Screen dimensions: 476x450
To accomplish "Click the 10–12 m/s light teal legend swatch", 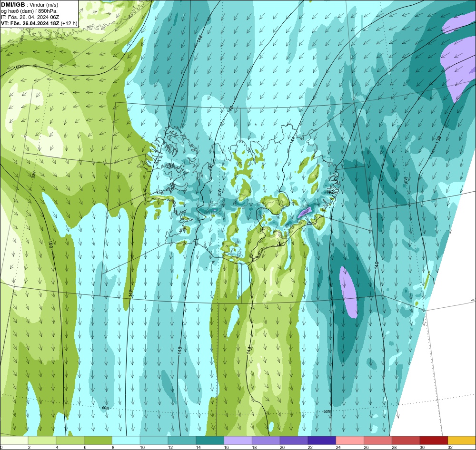I will pos(154,440).
